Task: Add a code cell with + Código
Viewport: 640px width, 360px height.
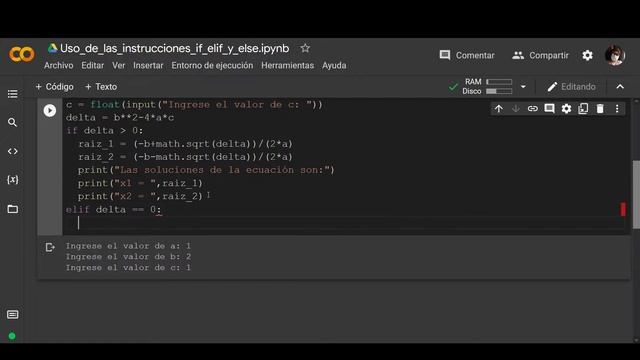Action: point(55,87)
